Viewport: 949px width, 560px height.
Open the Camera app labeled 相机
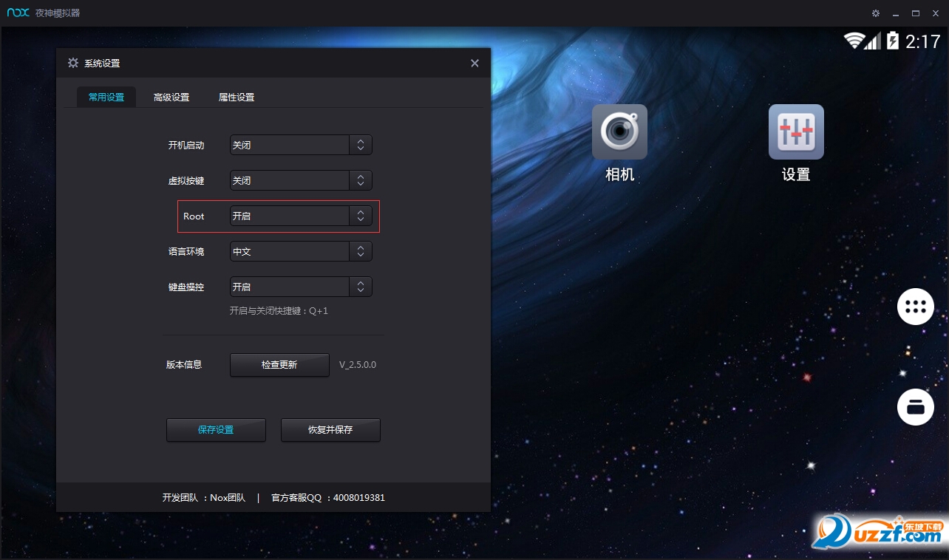(x=619, y=132)
